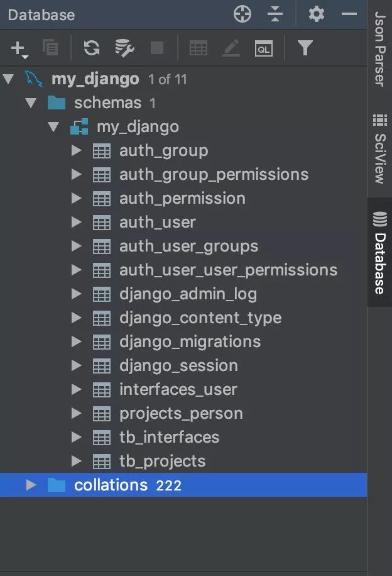
Task: Select the auth_user_user_permissions table
Action: point(228,270)
